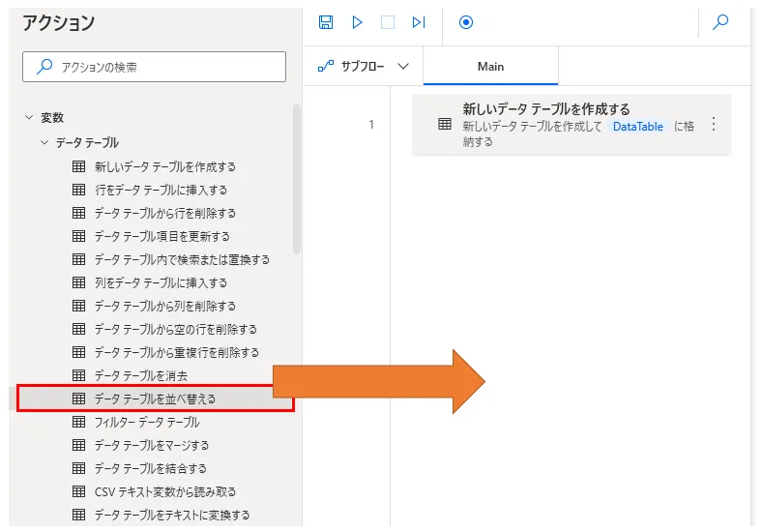This screenshot has width=763, height=532.
Task: Select フィルター データ テーブル action
Action: 146,422
